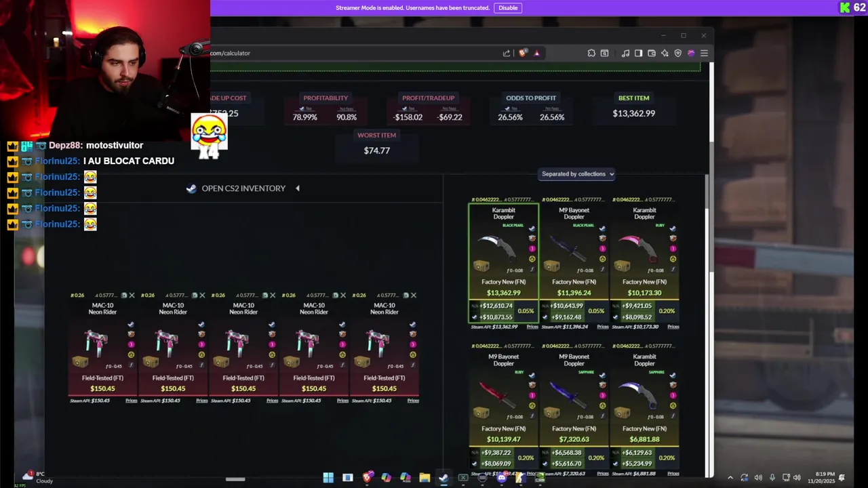This screenshot has width=868, height=488.
Task: Open Steam from the taskbar
Action: click(443, 478)
